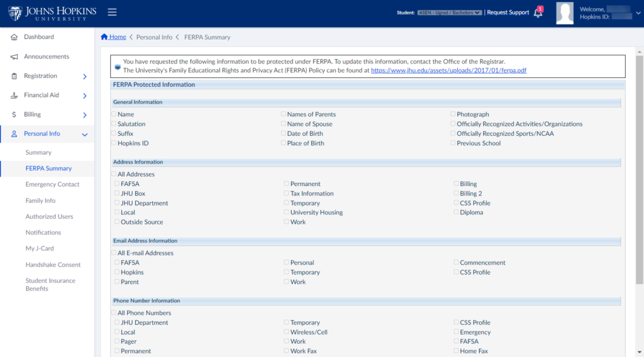
Task: Click the scrollbar down arrow
Action: [640, 352]
